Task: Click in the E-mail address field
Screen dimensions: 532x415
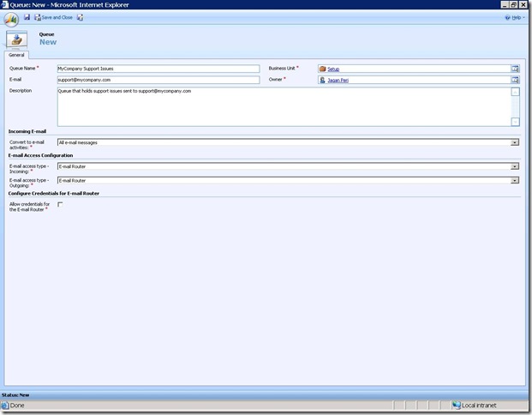Action: click(x=158, y=80)
